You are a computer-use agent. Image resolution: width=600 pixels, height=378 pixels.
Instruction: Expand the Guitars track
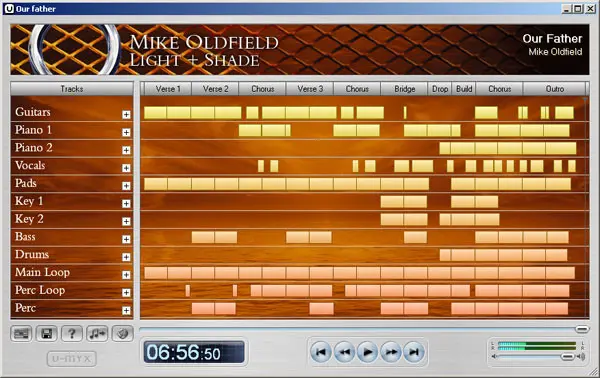tap(126, 114)
